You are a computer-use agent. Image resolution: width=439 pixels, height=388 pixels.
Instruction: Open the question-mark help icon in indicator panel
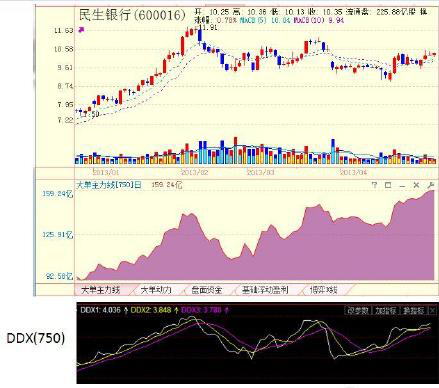pos(374,185)
